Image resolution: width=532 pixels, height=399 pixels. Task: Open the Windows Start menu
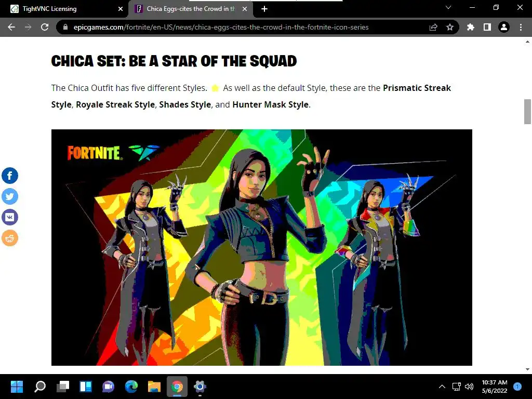click(17, 386)
